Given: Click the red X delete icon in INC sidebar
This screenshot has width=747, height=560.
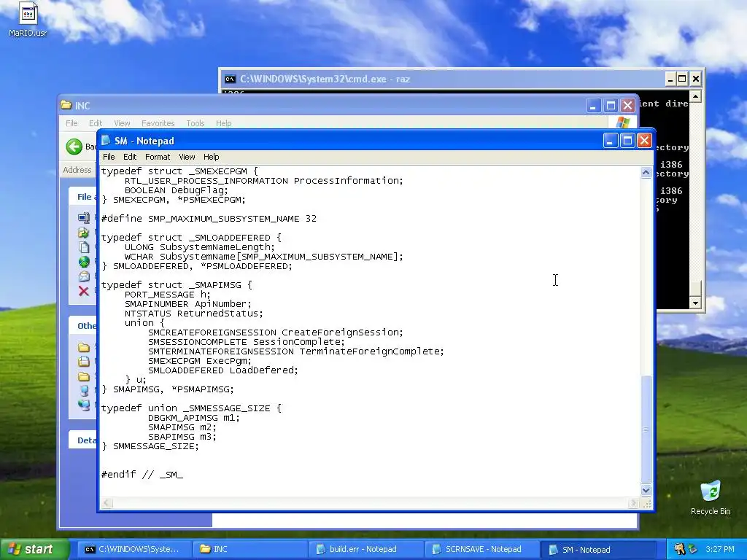Looking at the screenshot, I should click(83, 291).
